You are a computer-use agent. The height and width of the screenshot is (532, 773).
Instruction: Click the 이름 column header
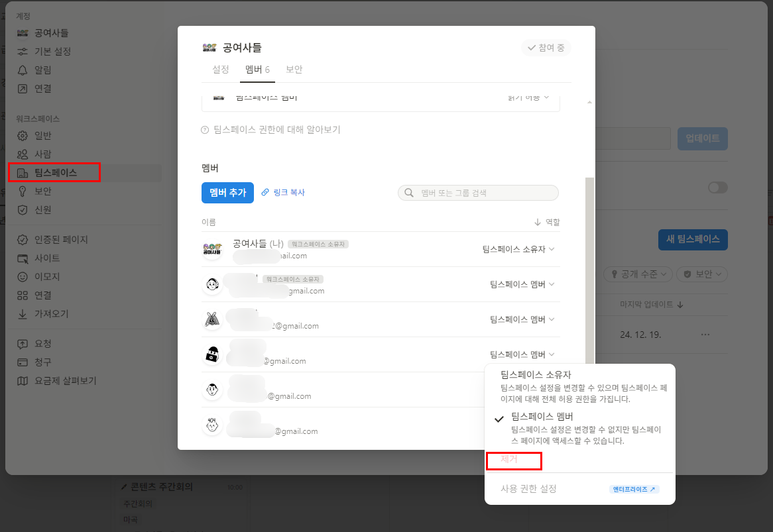point(209,222)
